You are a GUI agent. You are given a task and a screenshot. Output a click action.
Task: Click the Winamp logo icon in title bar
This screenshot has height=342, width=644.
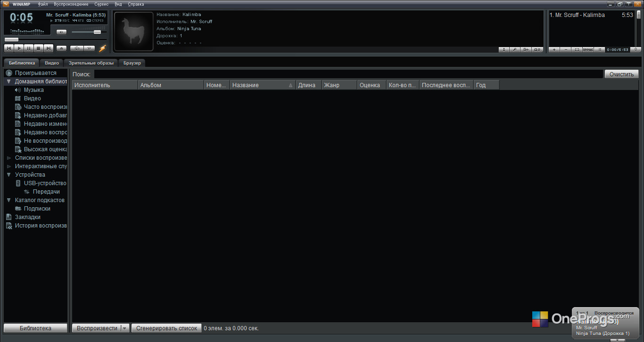tap(6, 4)
